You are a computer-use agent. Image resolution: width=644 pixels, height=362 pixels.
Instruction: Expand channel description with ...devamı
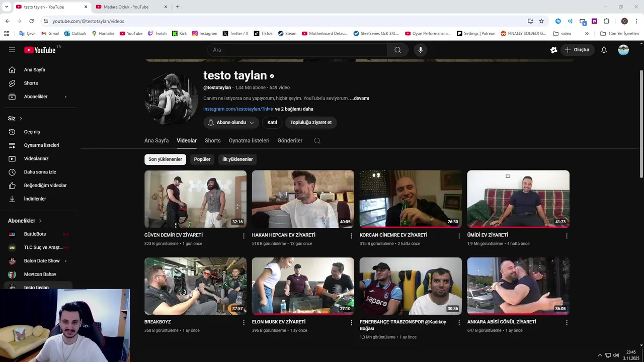tap(360, 99)
